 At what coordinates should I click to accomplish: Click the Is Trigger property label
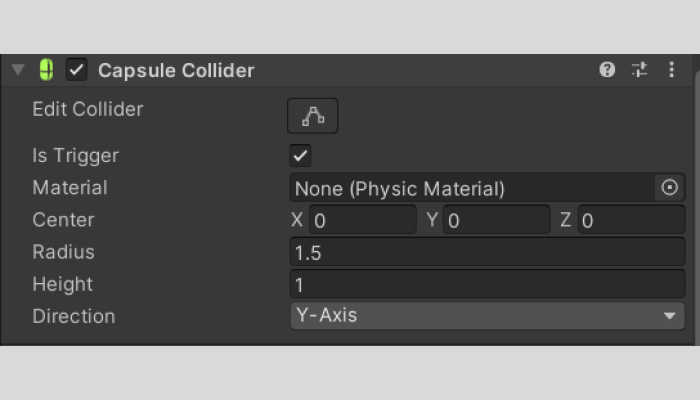point(75,156)
